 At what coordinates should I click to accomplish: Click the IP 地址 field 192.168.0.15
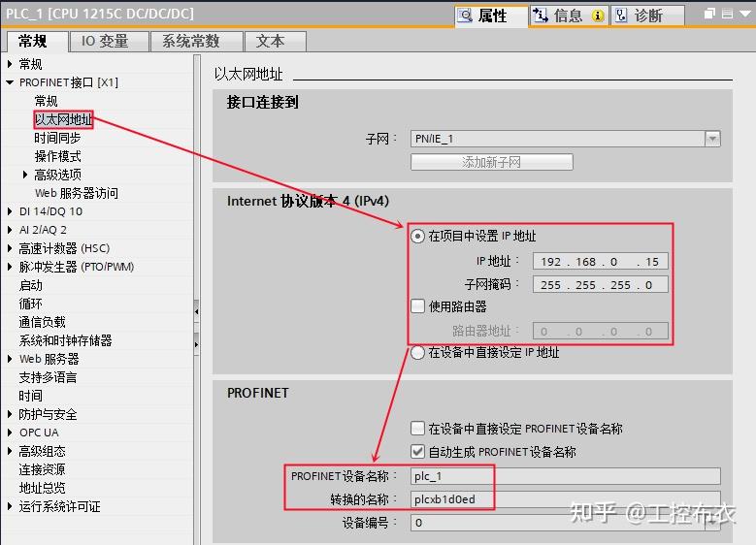click(601, 262)
